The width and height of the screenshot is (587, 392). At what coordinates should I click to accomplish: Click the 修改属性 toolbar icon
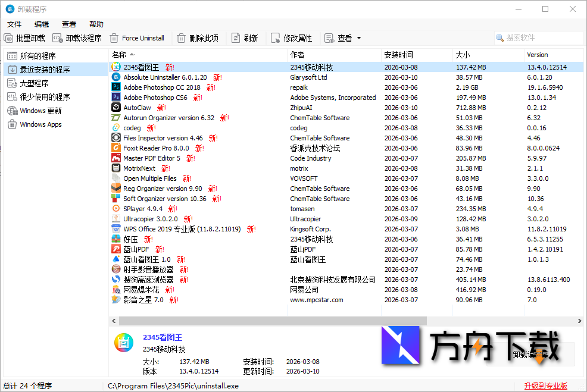(275, 37)
